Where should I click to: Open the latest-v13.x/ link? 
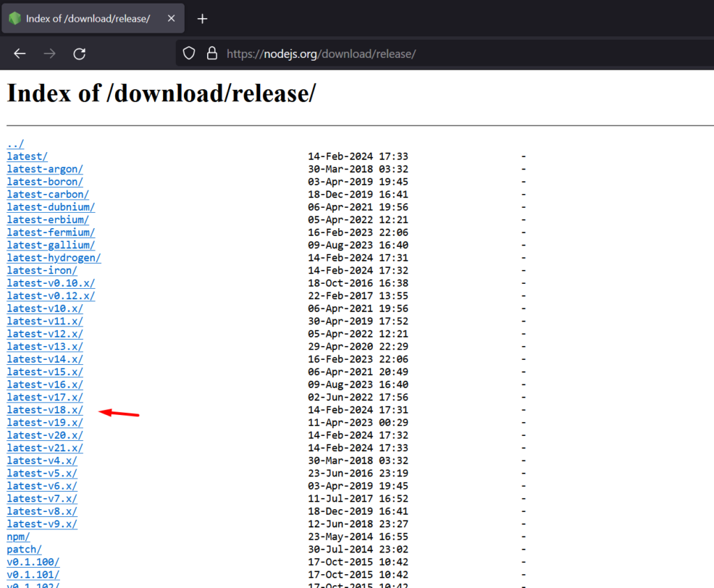45,347
